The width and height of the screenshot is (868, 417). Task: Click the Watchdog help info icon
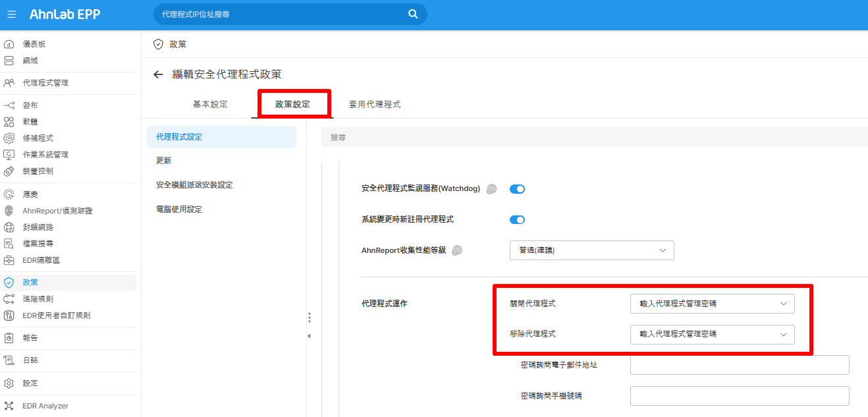coord(491,189)
